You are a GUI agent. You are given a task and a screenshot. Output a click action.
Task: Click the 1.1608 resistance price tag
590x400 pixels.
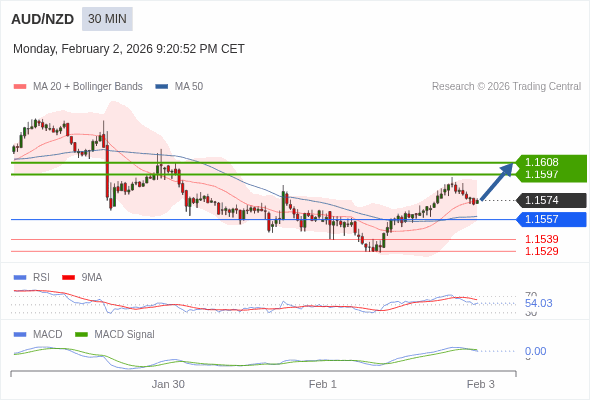(x=550, y=162)
